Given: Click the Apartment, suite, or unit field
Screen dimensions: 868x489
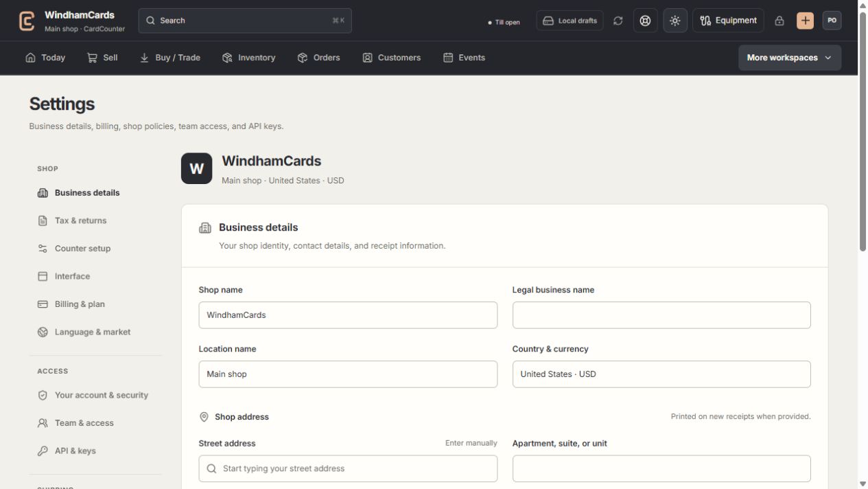Looking at the screenshot, I should coord(661,468).
